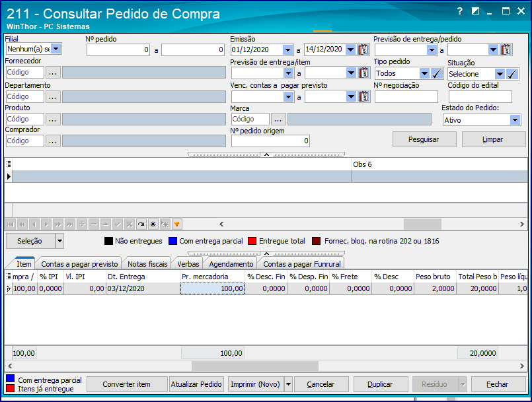Collapse the filter panel with up chevron
532x402 pixels.
(x=267, y=154)
